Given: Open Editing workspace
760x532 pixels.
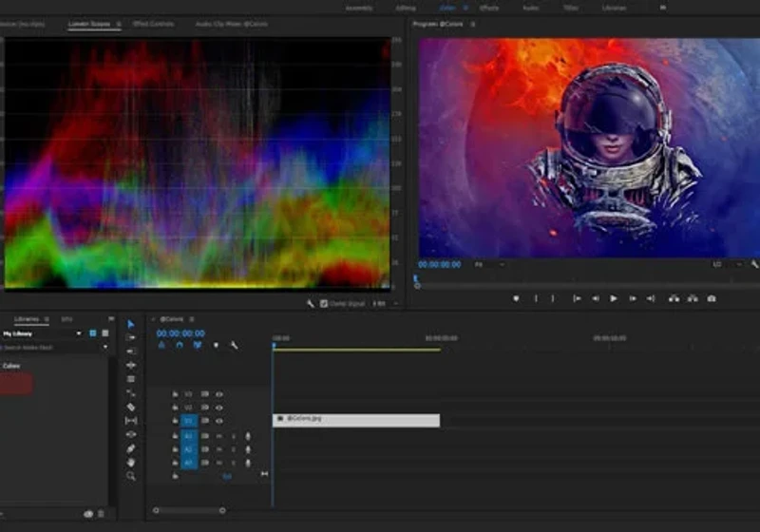Looking at the screenshot, I should coord(406,8).
